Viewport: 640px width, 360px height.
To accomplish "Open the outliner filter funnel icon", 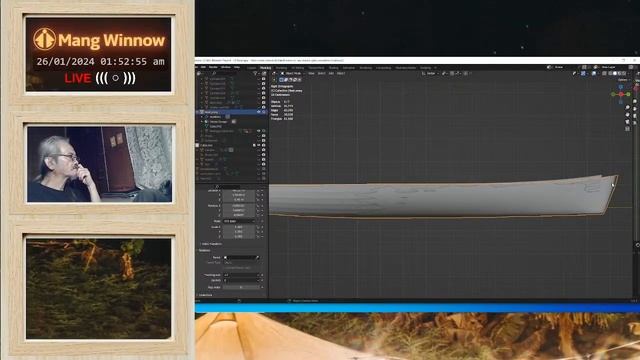I will [x=256, y=73].
